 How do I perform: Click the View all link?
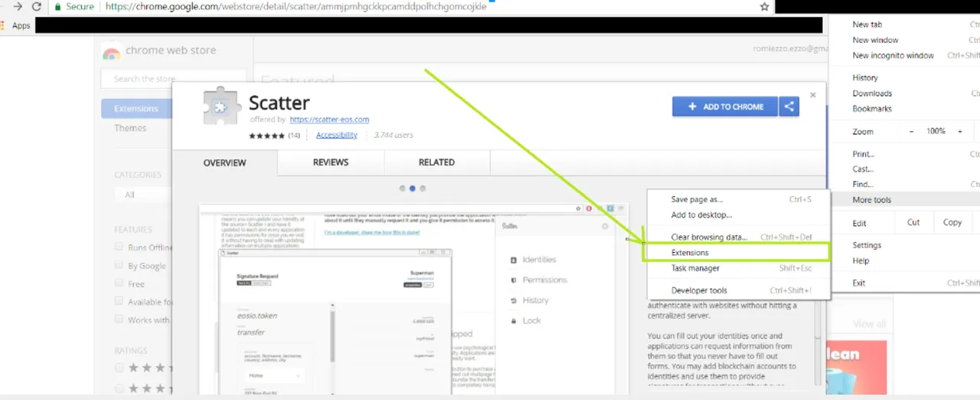(869, 324)
